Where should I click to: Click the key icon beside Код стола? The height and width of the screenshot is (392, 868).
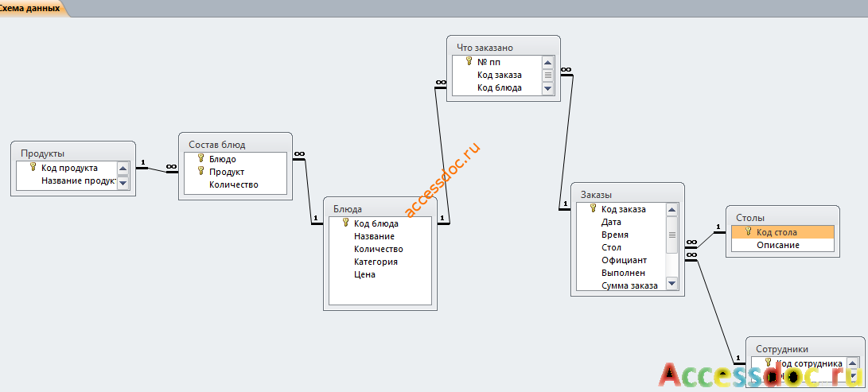pos(749,231)
